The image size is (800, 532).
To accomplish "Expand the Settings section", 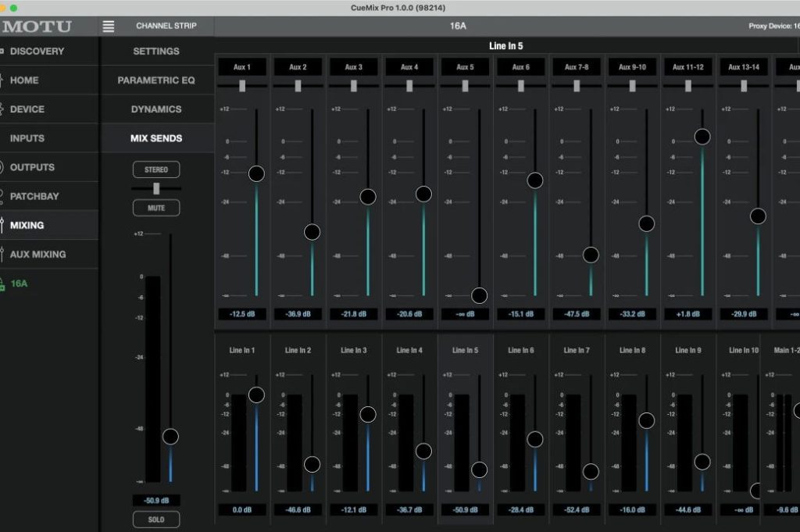I will 156,52.
